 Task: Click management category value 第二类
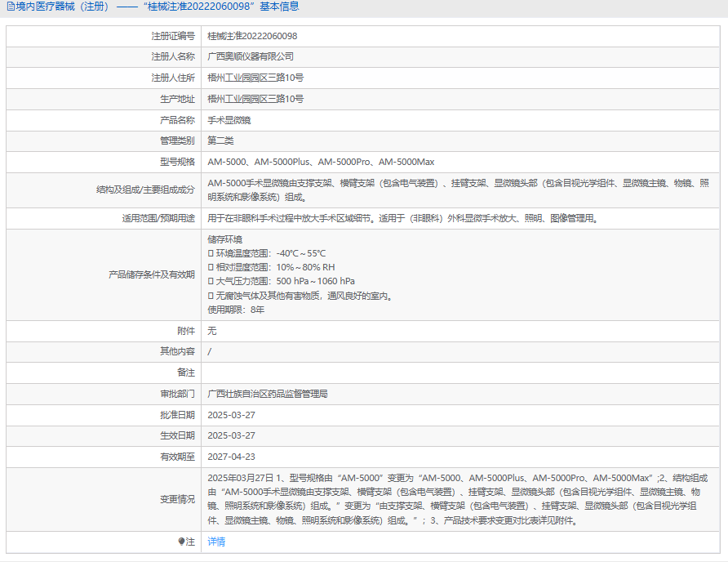(x=220, y=140)
